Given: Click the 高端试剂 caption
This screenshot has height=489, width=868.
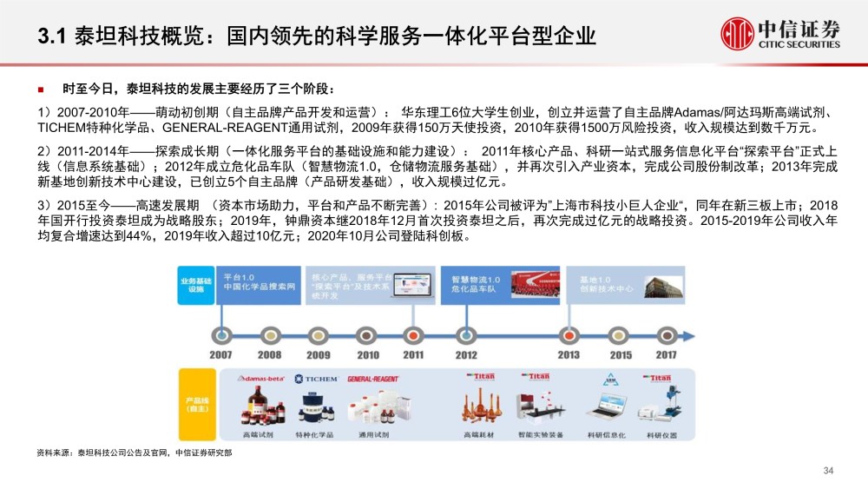Looking at the screenshot, I should (x=258, y=435).
